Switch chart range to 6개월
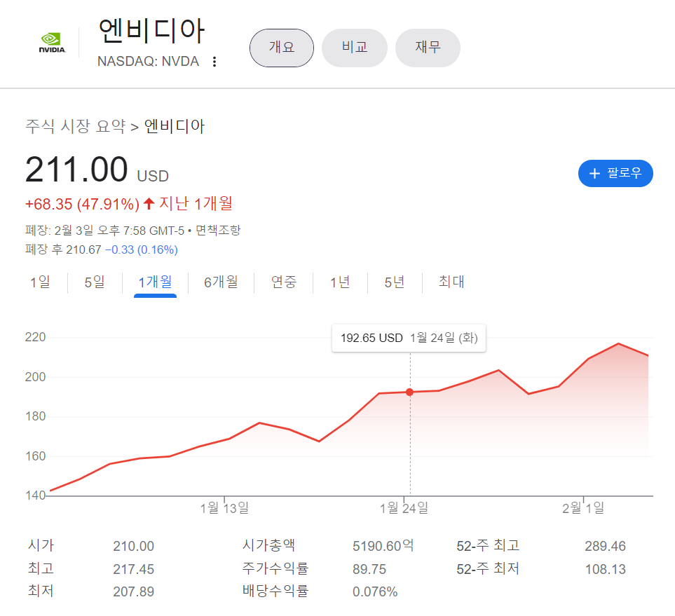 coord(221,282)
